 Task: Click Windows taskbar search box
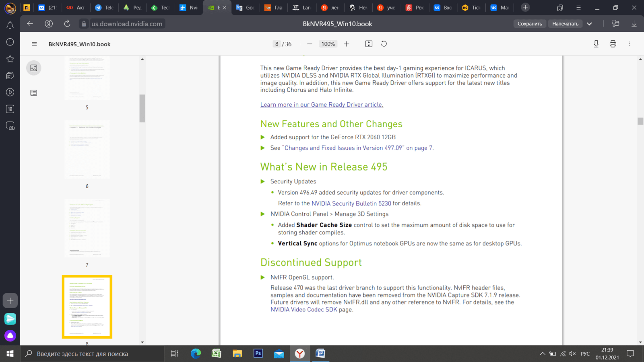pyautogui.click(x=93, y=354)
